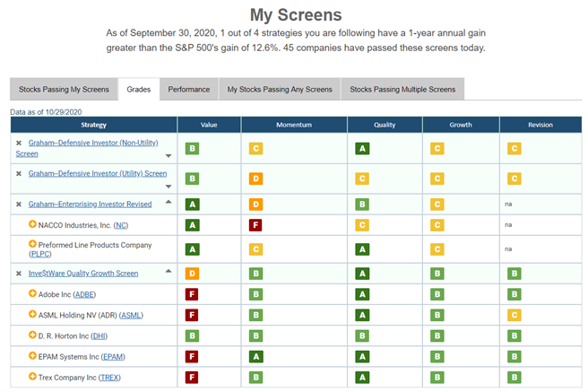Switch to Stocks Passing Multiple Screens tab
This screenshot has width=588, height=392.
click(x=402, y=90)
